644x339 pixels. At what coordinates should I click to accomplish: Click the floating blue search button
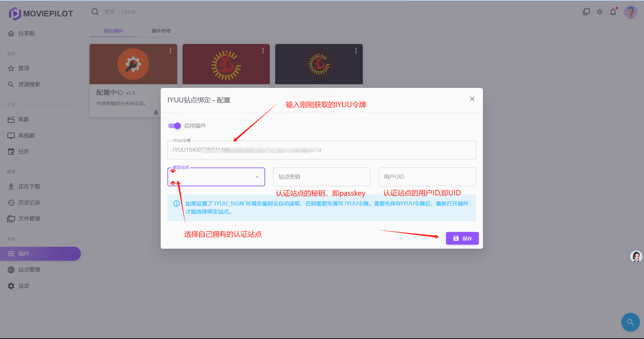pyautogui.click(x=630, y=322)
